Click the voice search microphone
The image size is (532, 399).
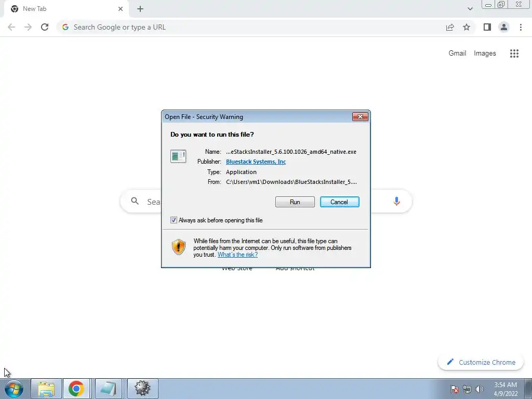[x=396, y=201]
